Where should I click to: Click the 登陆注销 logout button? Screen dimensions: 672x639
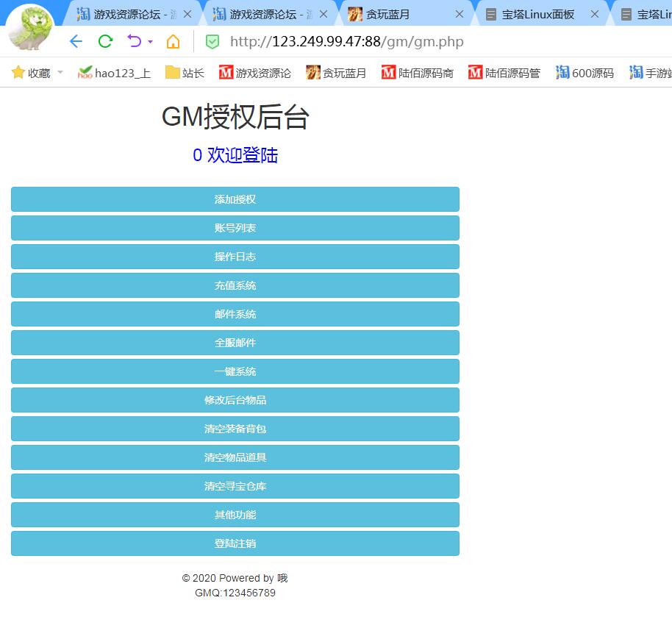[x=235, y=543]
